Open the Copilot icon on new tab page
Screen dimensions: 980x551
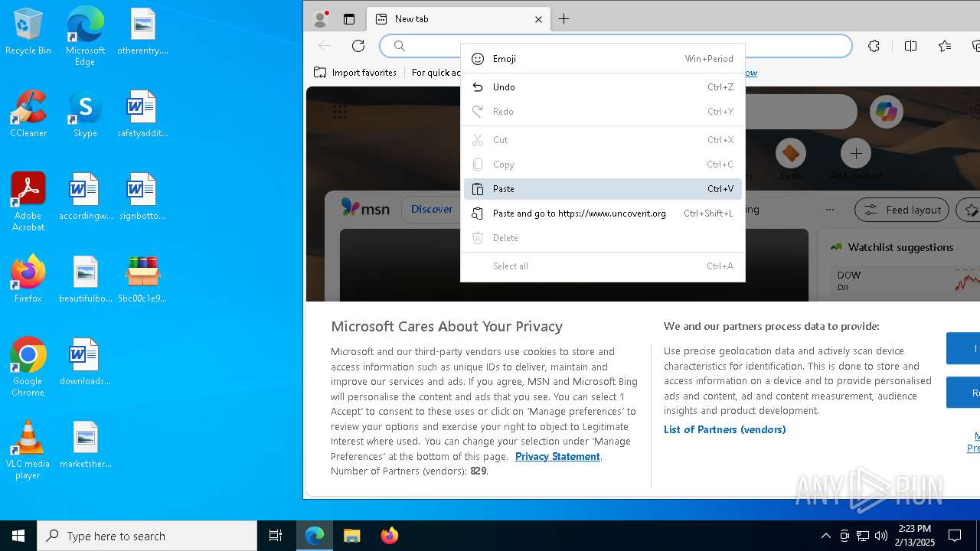tap(887, 112)
